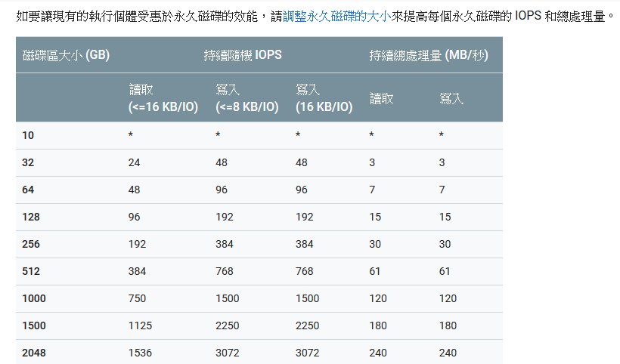Click the 持續總處理量 (MB/秒) header
This screenshot has height=364, width=620.
coord(429,55)
